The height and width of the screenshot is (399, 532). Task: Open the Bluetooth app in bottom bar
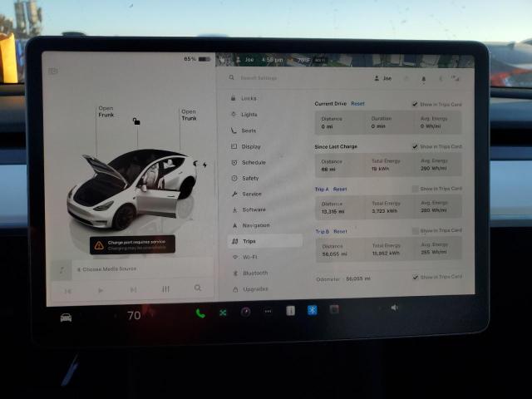(313, 310)
